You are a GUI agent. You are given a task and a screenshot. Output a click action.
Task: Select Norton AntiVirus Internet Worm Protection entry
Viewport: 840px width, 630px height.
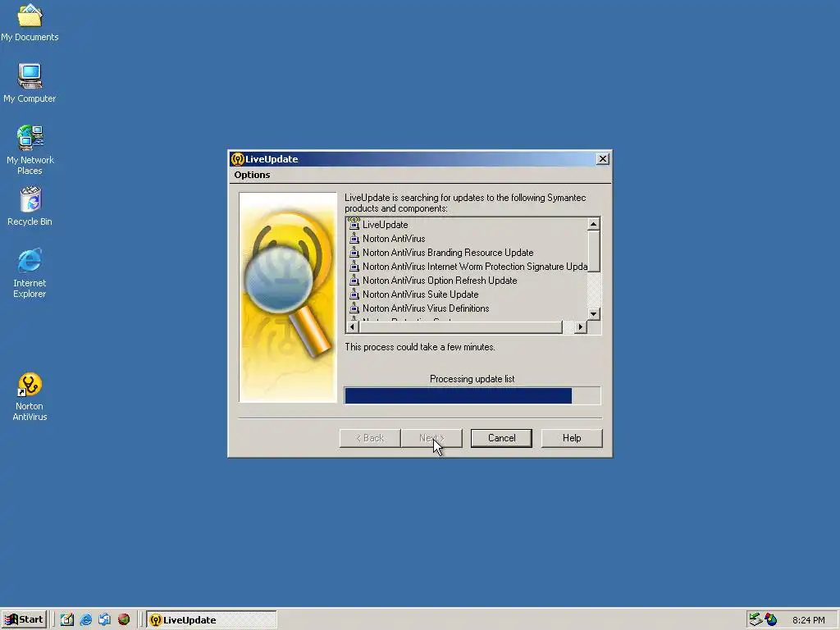pos(475,267)
